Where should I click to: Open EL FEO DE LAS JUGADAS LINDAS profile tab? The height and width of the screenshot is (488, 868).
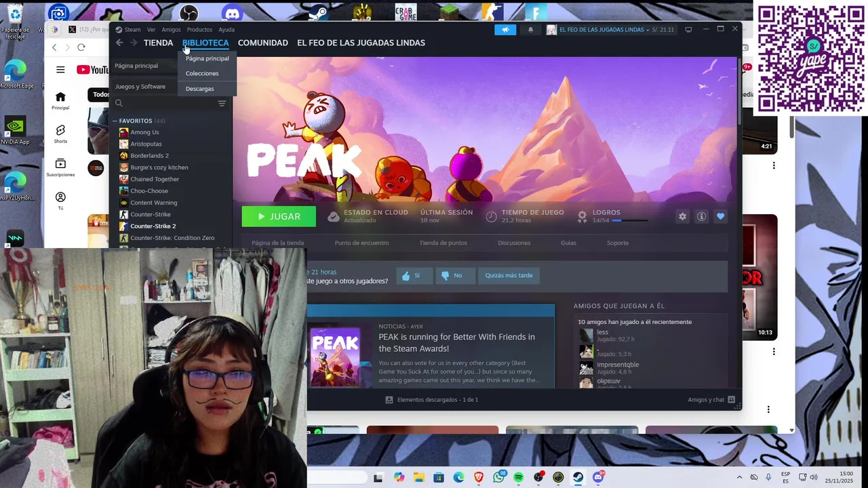click(x=361, y=43)
